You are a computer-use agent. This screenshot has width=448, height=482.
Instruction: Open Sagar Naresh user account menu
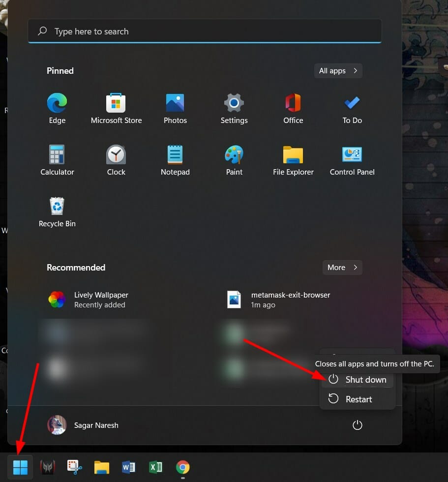(x=83, y=425)
